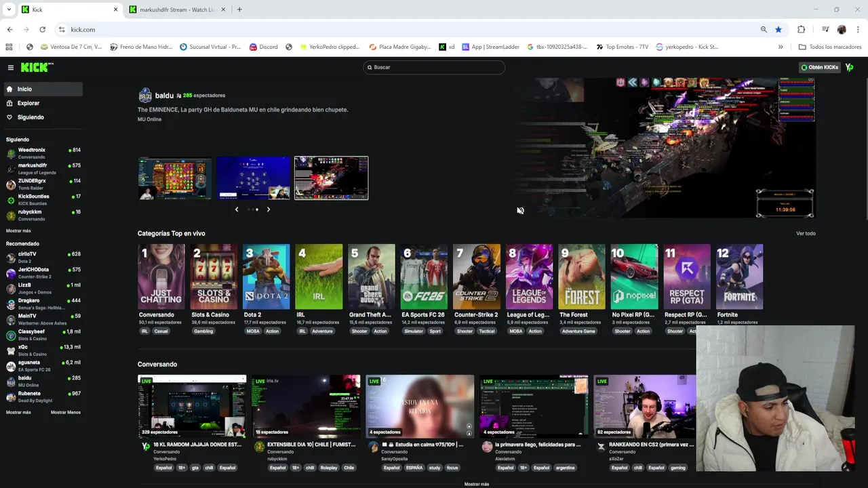Screen dimensions: 868x488
Task: Expand hidden bookmarks chevron
Action: click(781, 47)
